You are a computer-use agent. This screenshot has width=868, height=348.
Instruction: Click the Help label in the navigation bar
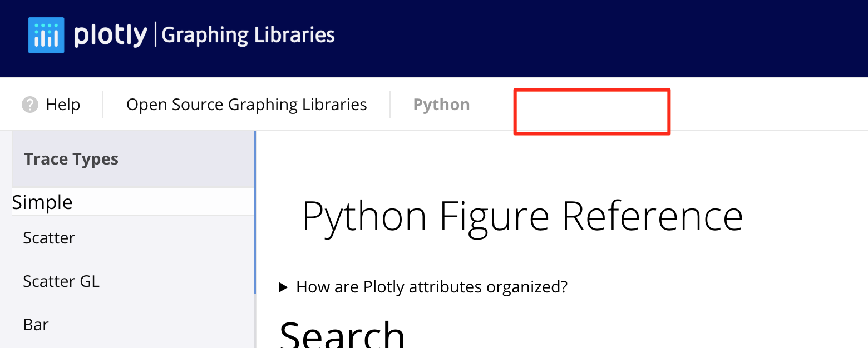pos(63,104)
